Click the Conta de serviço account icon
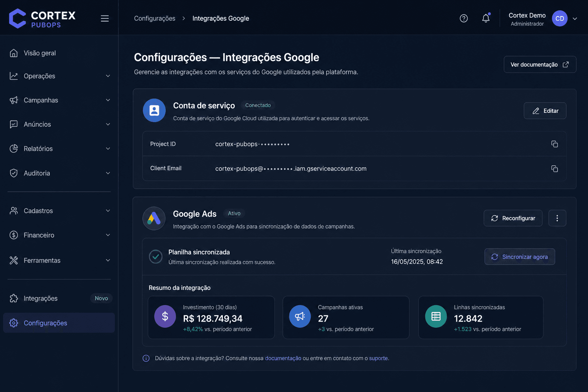The height and width of the screenshot is (392, 588). pyautogui.click(x=154, y=110)
